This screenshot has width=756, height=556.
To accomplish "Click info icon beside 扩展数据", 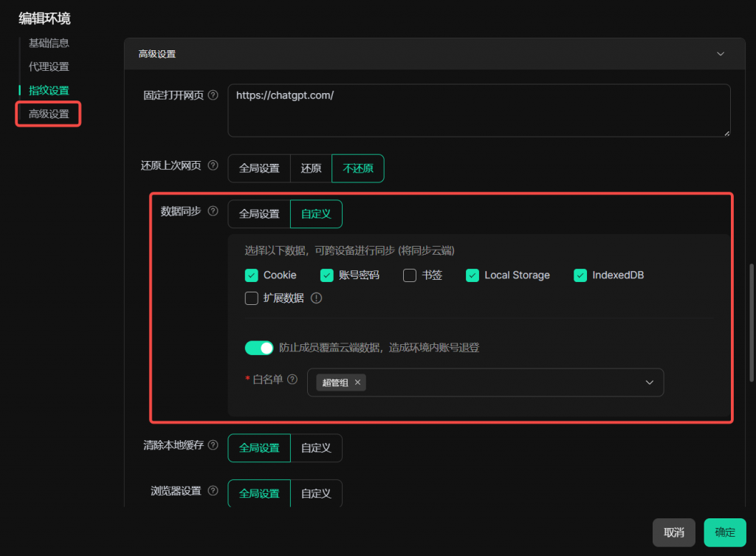I will [x=317, y=298].
